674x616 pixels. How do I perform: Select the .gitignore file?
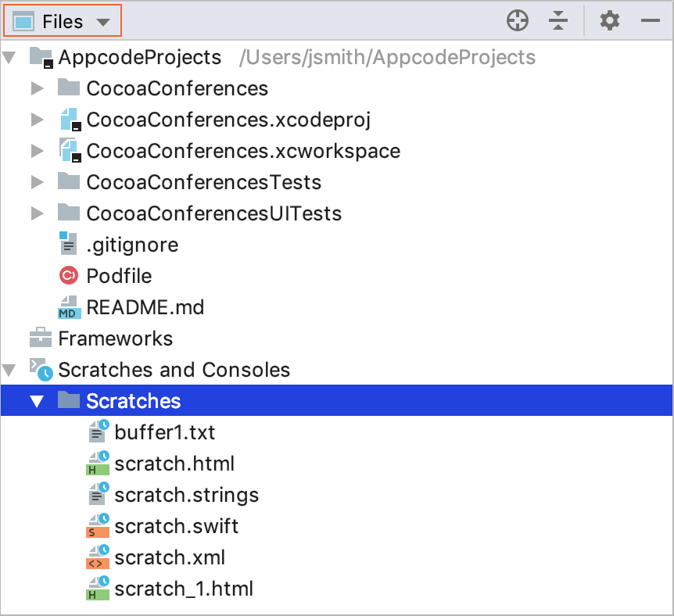pos(132,245)
